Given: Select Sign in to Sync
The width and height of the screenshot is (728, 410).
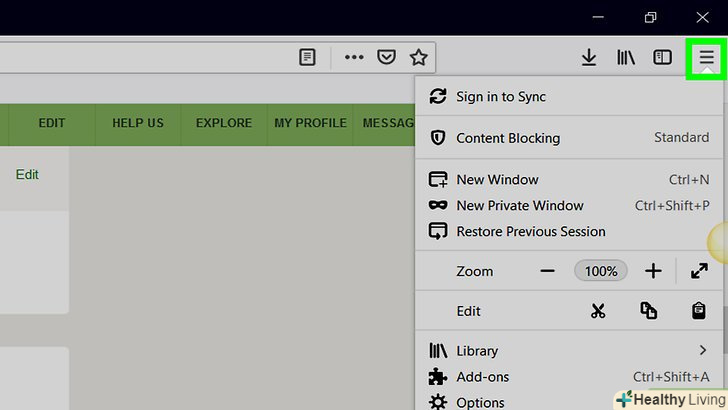Looking at the screenshot, I should coord(500,97).
